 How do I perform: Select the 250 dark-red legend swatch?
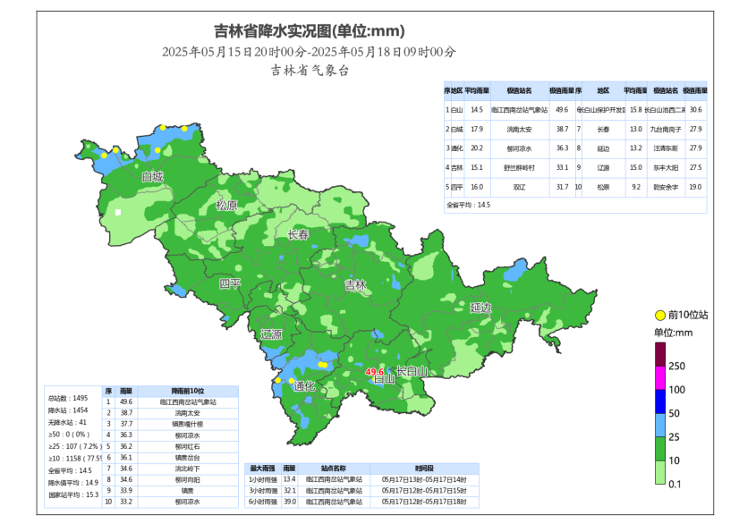(x=659, y=354)
